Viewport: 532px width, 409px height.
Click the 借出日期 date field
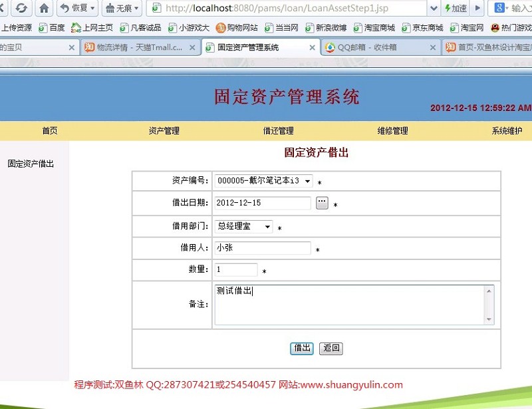pyautogui.click(x=263, y=203)
